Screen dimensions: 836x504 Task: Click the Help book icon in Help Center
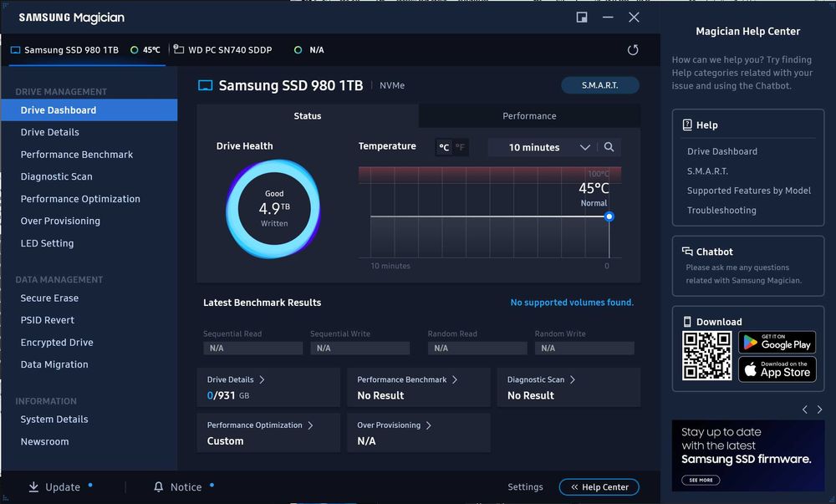coord(687,125)
